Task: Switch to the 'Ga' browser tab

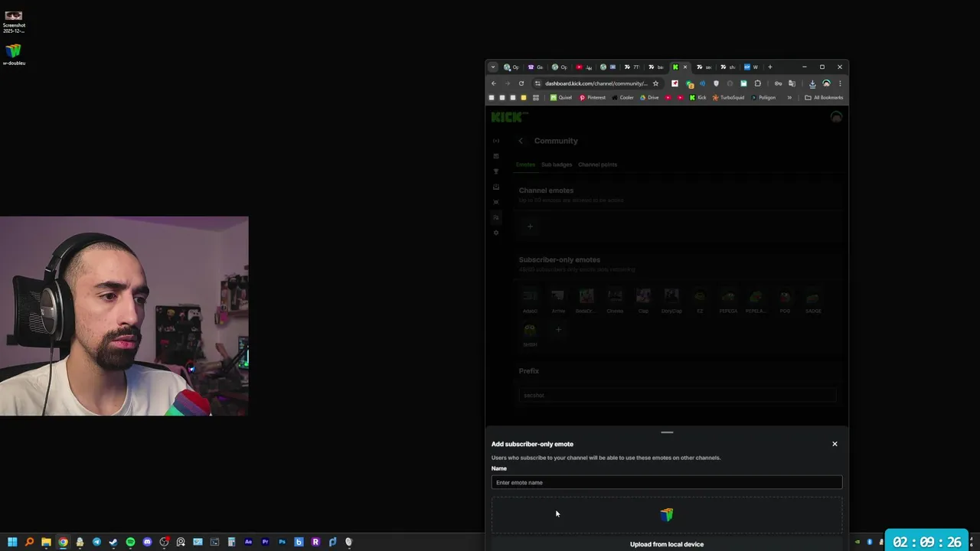Action: (x=535, y=67)
